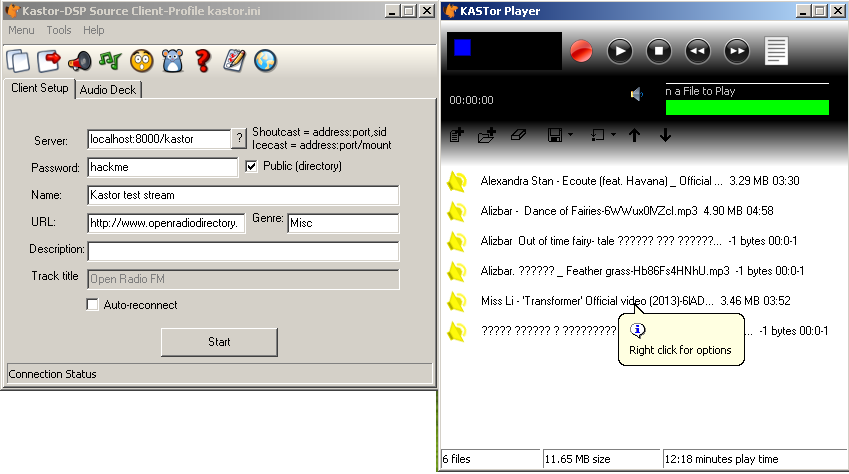Click the move track up arrow
849x474 pixels.
[x=635, y=135]
